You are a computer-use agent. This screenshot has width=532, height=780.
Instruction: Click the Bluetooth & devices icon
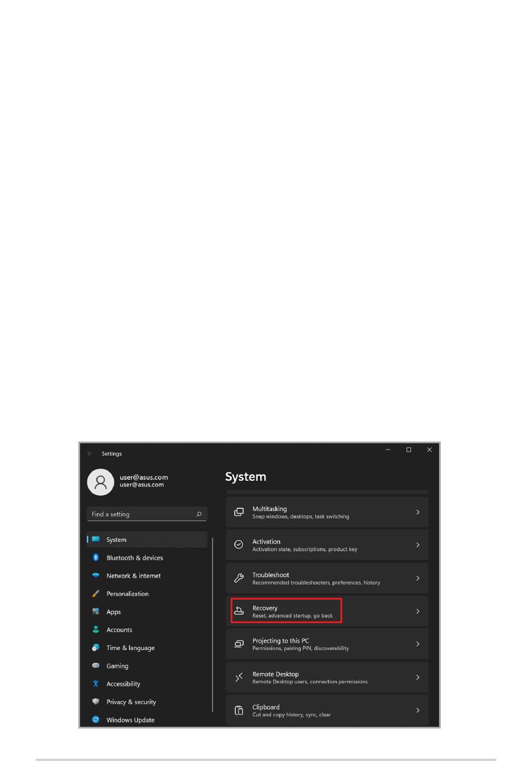[96, 558]
